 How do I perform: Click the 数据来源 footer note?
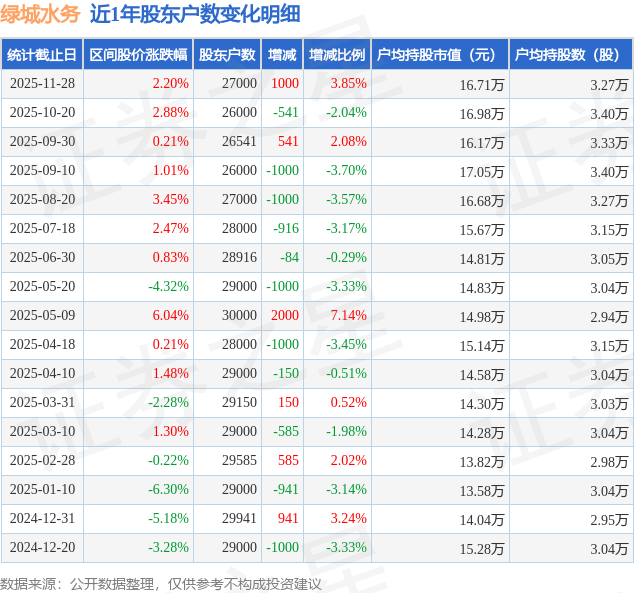tap(161, 584)
